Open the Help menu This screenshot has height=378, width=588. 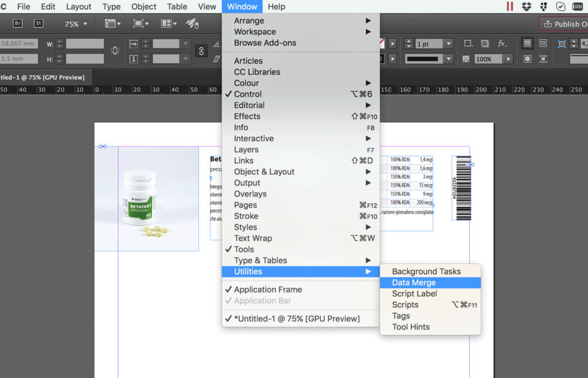276,6
